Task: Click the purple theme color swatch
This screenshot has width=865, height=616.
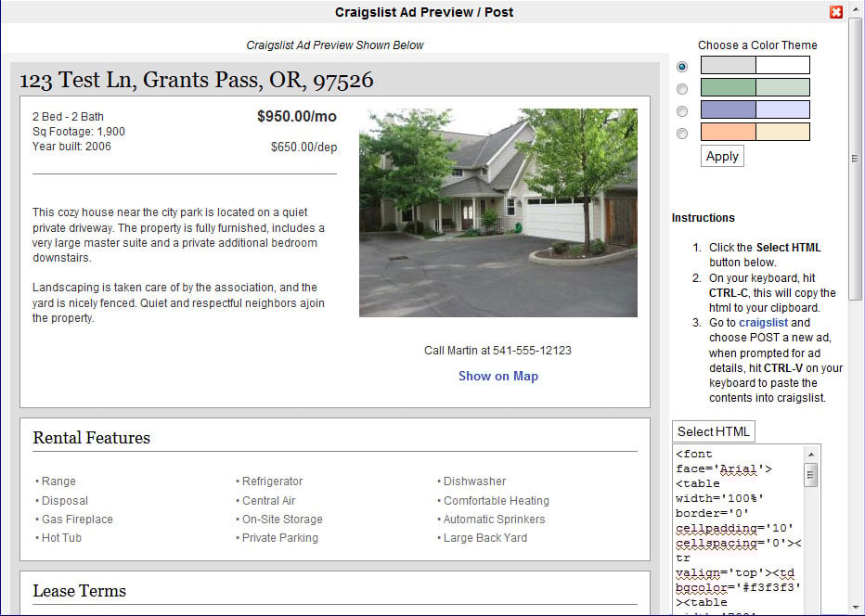Action: 755,109
